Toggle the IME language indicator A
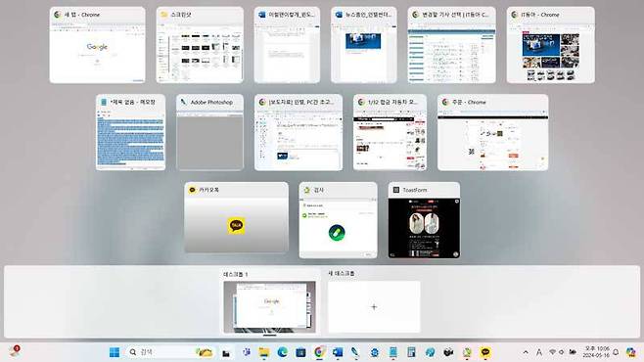The width and height of the screenshot is (644, 362). coord(539,352)
